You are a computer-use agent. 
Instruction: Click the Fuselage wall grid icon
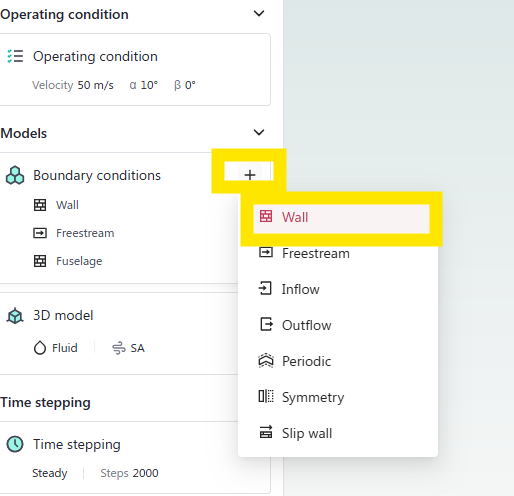click(x=40, y=261)
